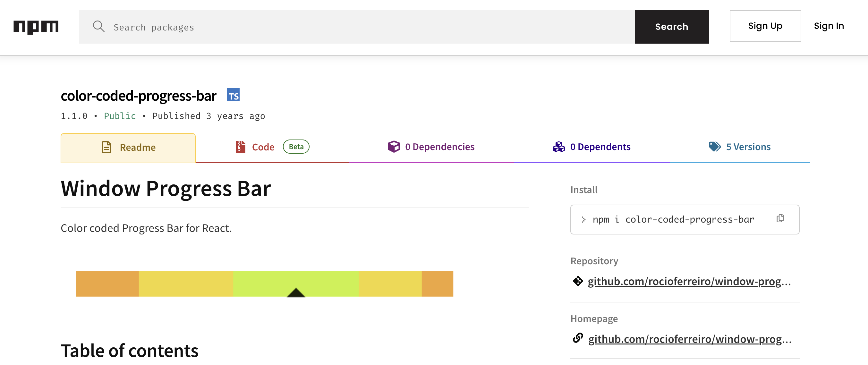
Task: Click the Homepage section label
Action: [594, 318]
